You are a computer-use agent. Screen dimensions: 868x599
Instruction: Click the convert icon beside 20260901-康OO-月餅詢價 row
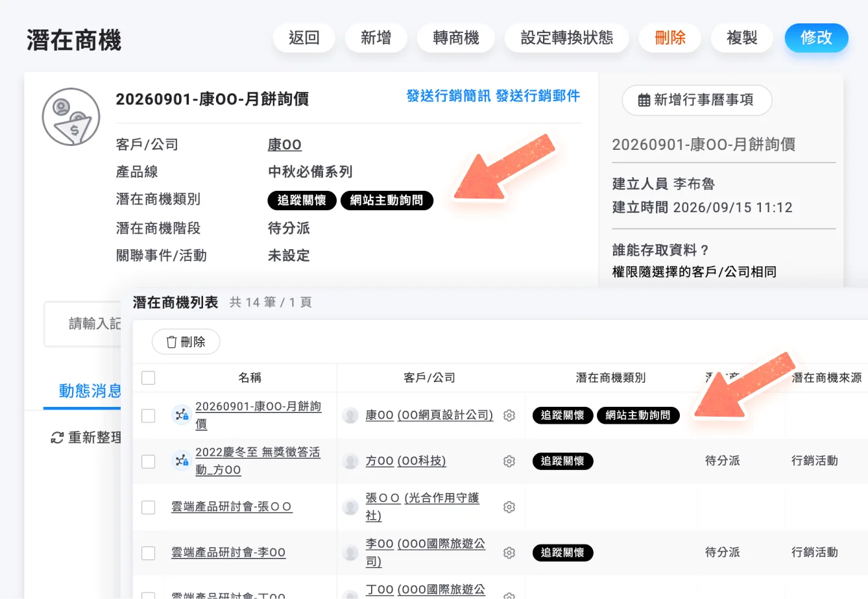pyautogui.click(x=181, y=415)
